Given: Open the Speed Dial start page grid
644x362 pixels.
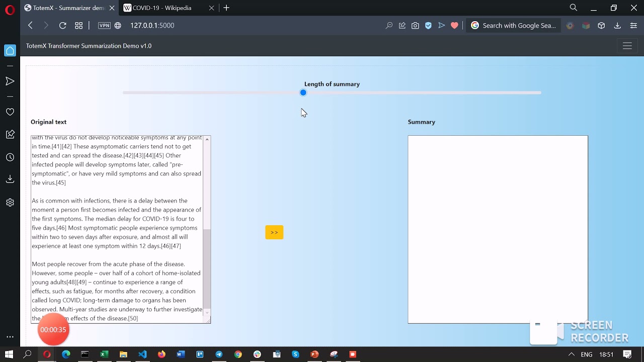Looking at the screenshot, I should pyautogui.click(x=78, y=25).
